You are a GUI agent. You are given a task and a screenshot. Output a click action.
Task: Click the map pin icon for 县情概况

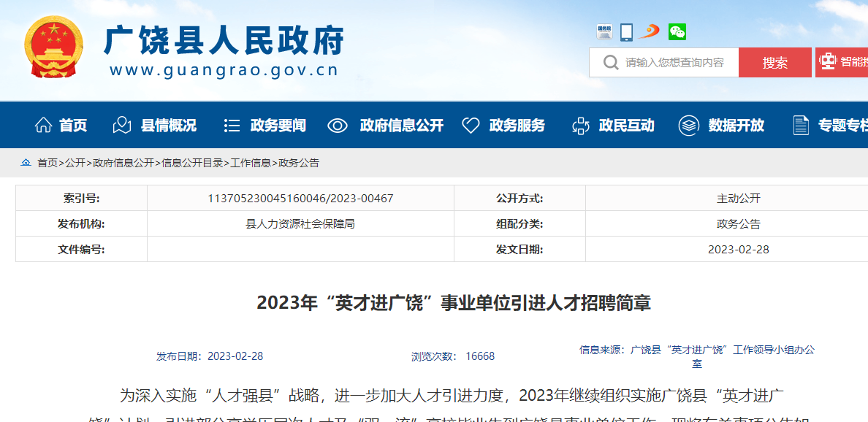coord(122,125)
